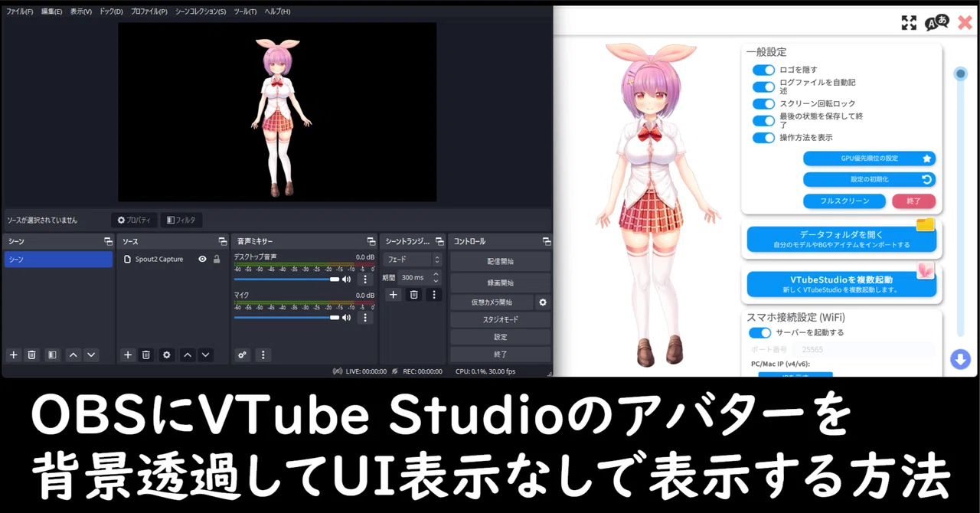Open シーンコレクション(S) menu

coord(201,11)
